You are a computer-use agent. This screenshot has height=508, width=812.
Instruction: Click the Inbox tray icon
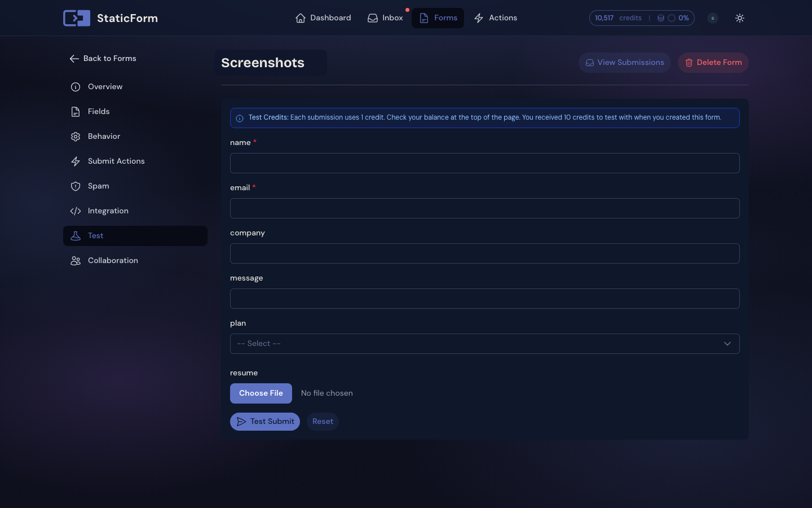pos(373,18)
